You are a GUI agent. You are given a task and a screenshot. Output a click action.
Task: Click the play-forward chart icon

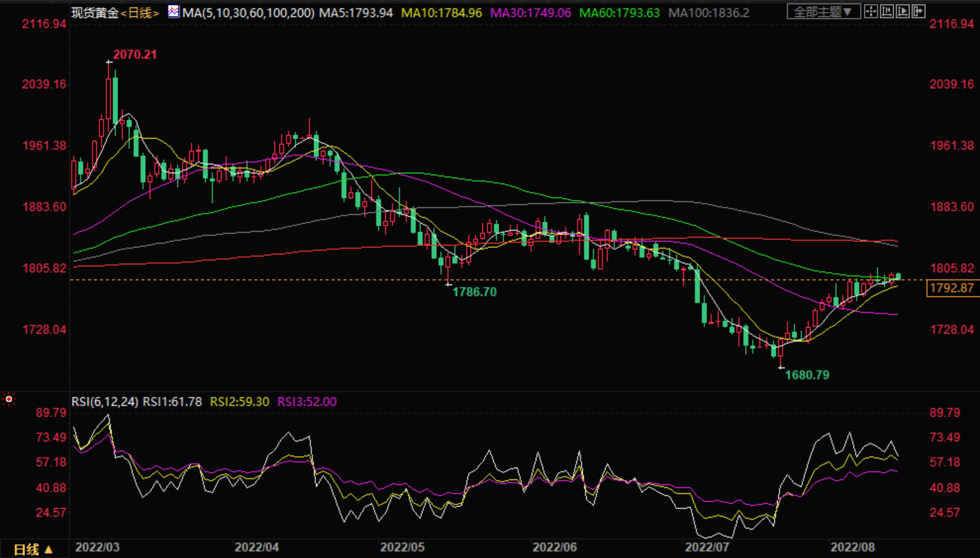(902, 11)
